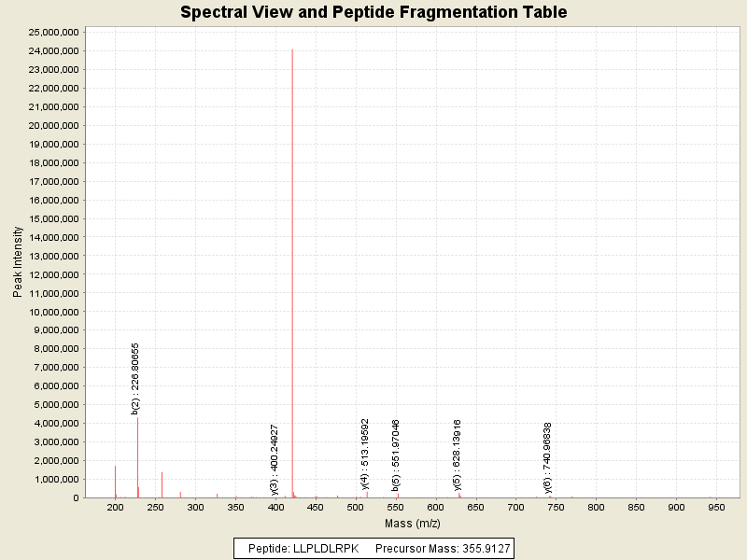
Task: Select the gray peak near 257 m/z
Action: click(x=162, y=484)
